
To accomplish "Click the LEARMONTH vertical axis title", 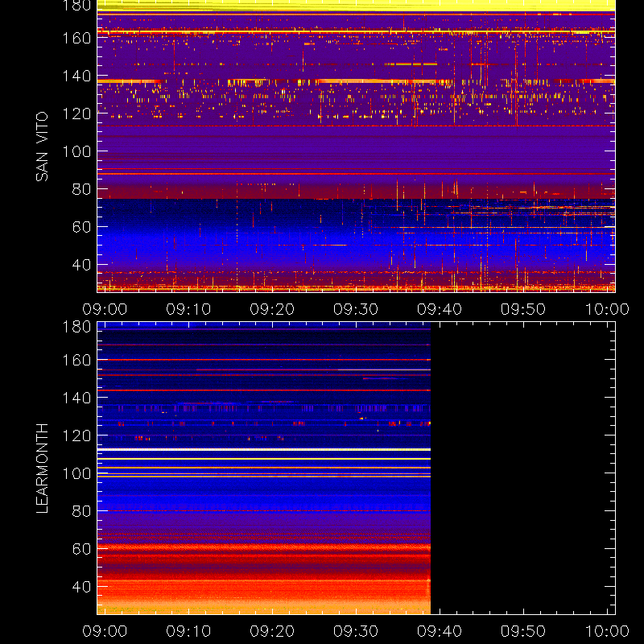I will [x=42, y=469].
